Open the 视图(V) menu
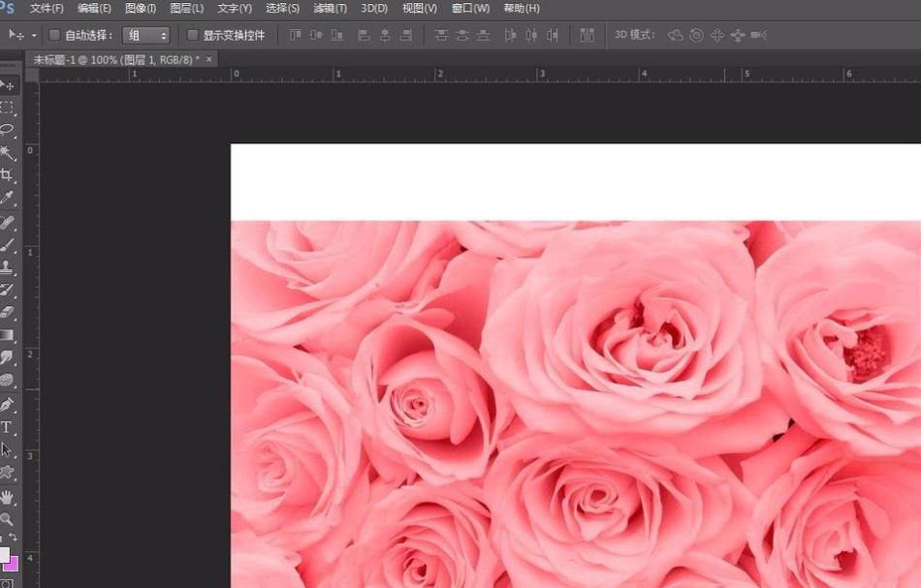This screenshot has width=921, height=588. [x=420, y=8]
